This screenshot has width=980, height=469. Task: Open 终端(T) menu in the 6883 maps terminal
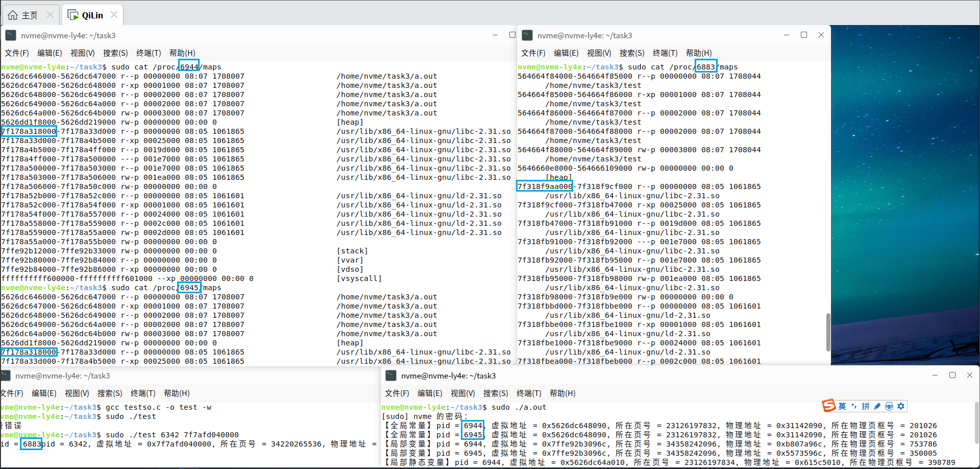(665, 53)
